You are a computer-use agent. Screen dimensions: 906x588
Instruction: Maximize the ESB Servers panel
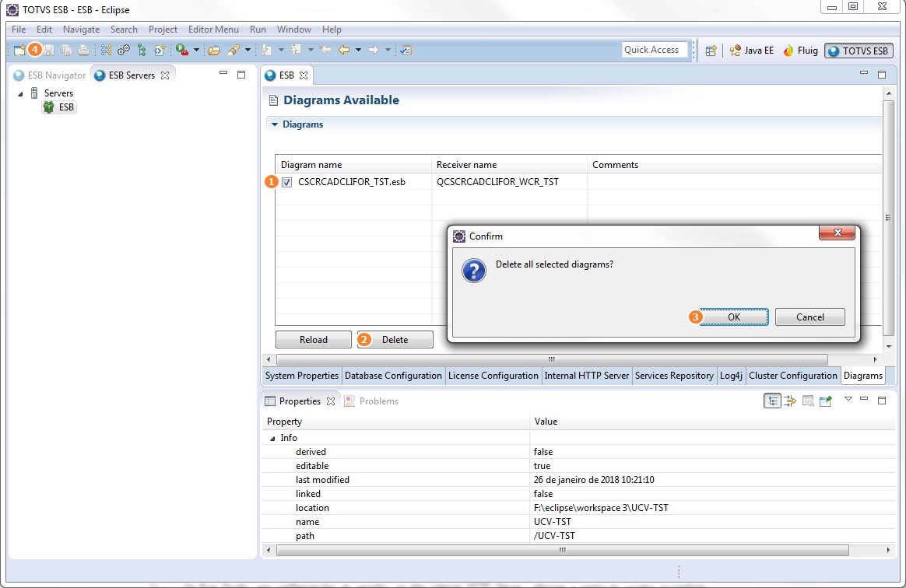tap(241, 75)
